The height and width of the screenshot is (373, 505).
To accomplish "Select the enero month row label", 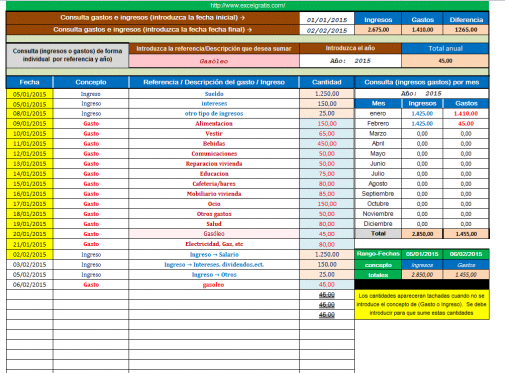I will click(x=378, y=114).
